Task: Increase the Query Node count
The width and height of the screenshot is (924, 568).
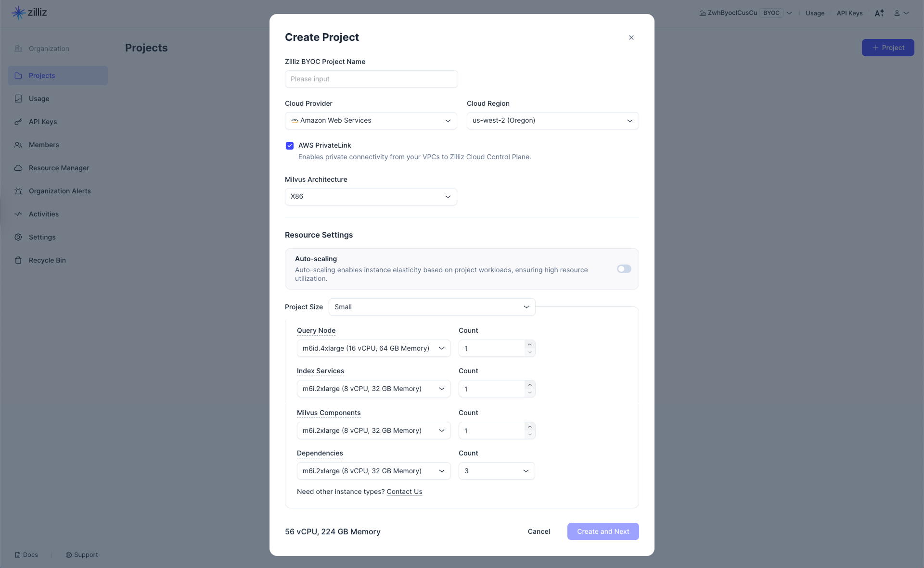Action: point(530,344)
